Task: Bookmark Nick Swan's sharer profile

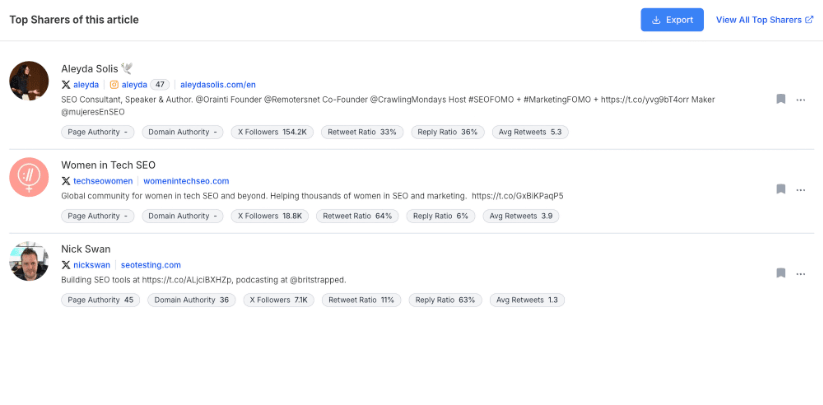Action: (780, 273)
